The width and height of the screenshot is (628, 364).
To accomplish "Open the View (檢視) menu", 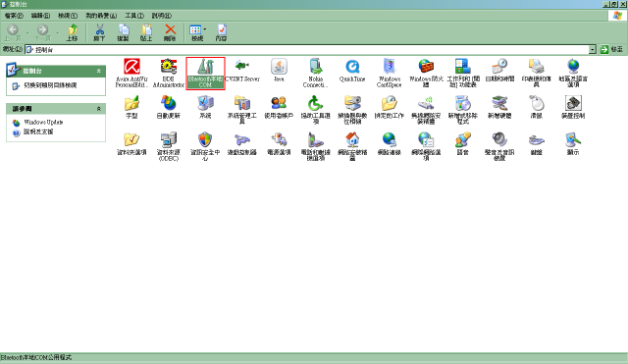I will [x=68, y=16].
